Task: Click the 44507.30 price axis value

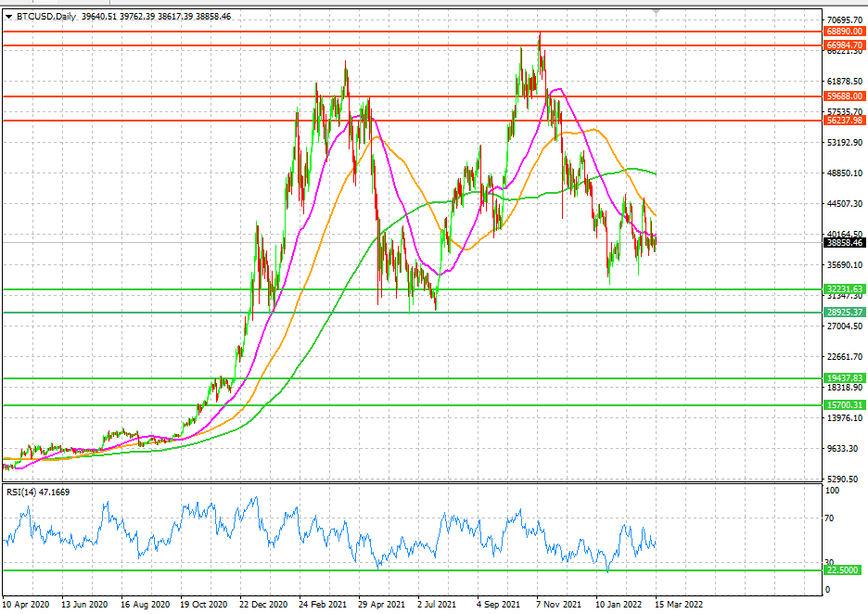Action: point(845,204)
